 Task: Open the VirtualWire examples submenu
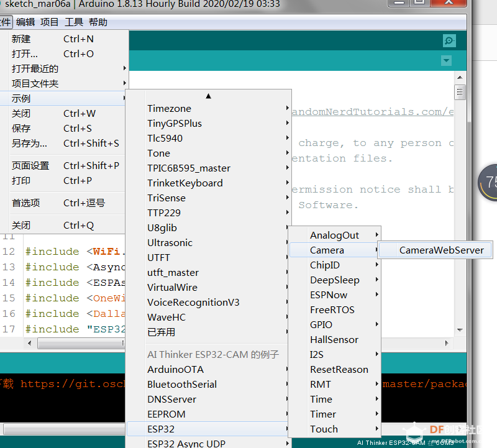tap(207, 287)
